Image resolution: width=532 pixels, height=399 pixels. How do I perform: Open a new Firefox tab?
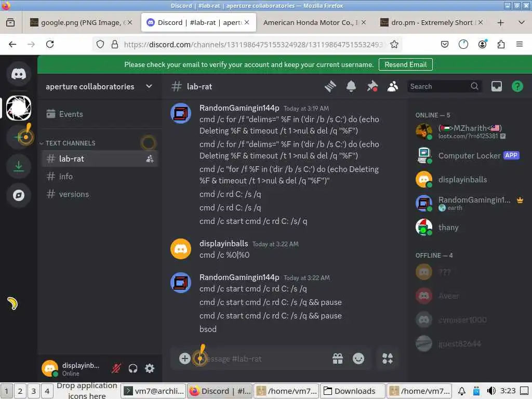coord(500,23)
